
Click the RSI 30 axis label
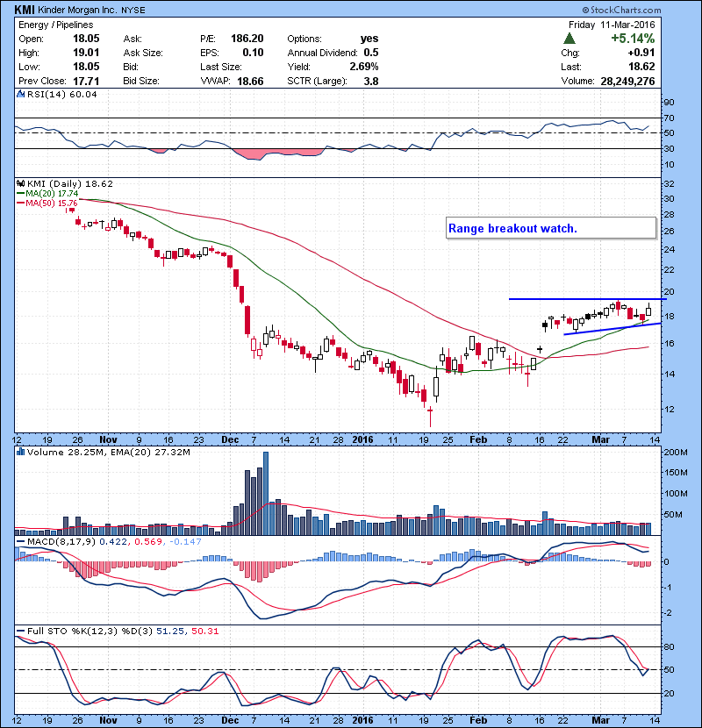click(669, 148)
